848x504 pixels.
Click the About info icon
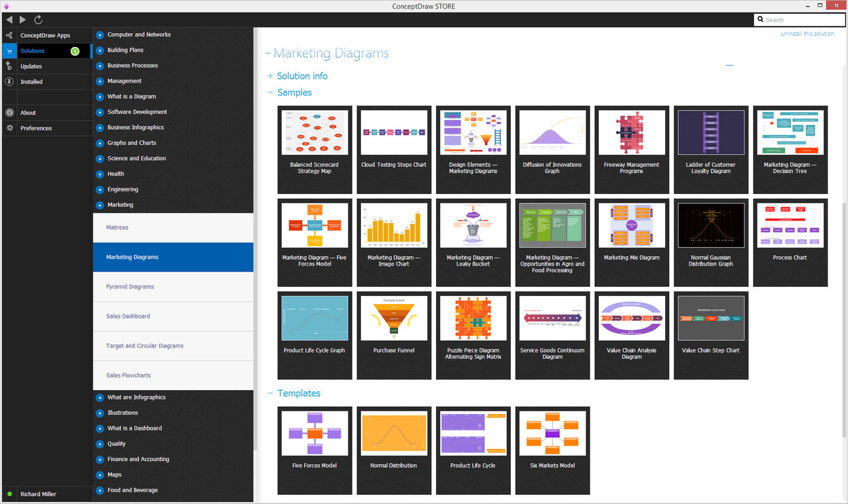[9, 113]
